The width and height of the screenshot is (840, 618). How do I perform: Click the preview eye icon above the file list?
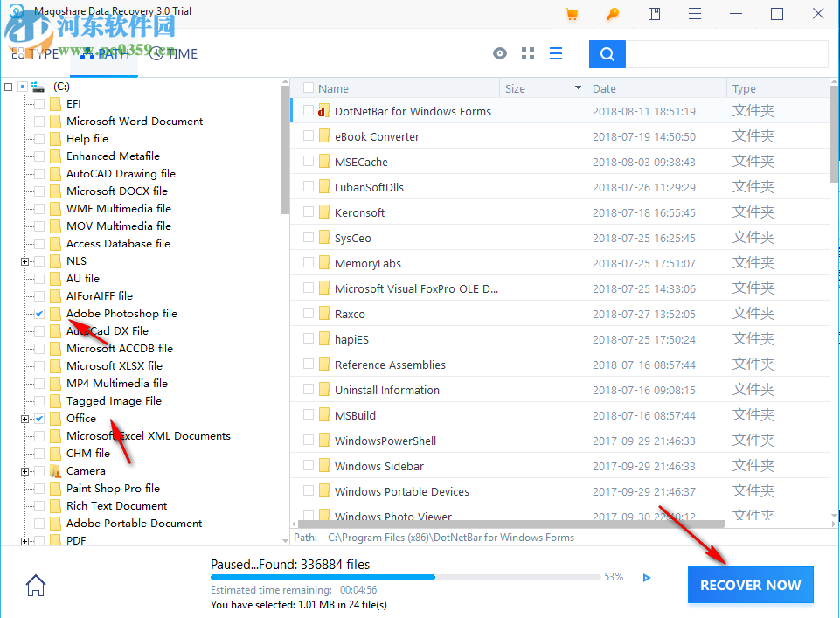(499, 53)
